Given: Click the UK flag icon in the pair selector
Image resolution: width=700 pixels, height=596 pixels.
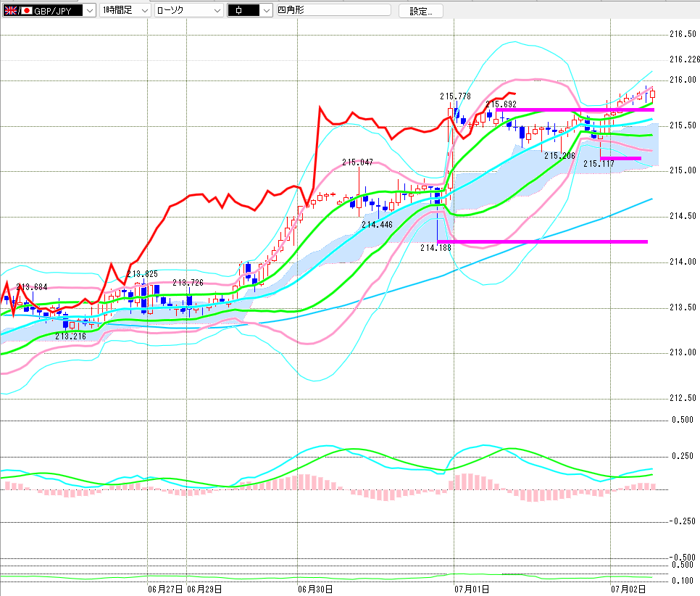Looking at the screenshot, I should click(10, 11).
